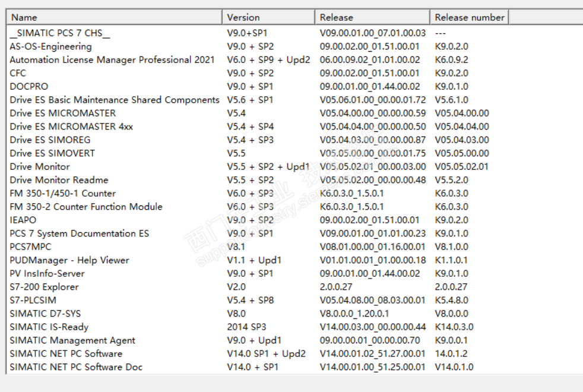The height and width of the screenshot is (392, 583).
Task: Select Automation License Manager Professional 2021
Action: 112,60
